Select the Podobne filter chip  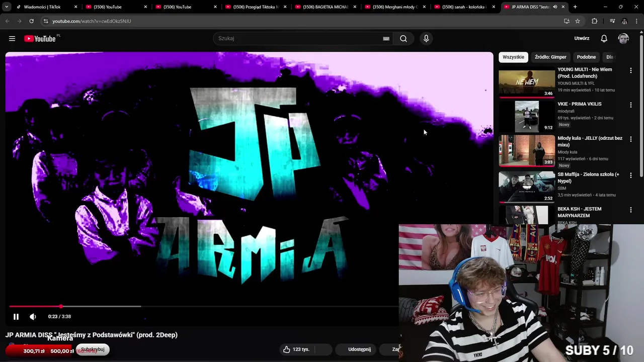click(x=586, y=57)
